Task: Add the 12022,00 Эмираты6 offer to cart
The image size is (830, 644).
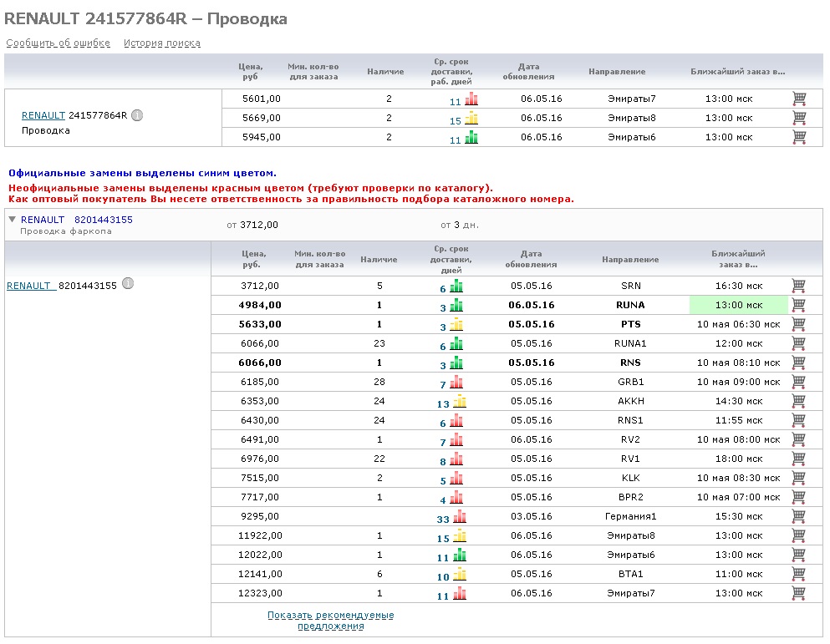Action: [x=799, y=555]
